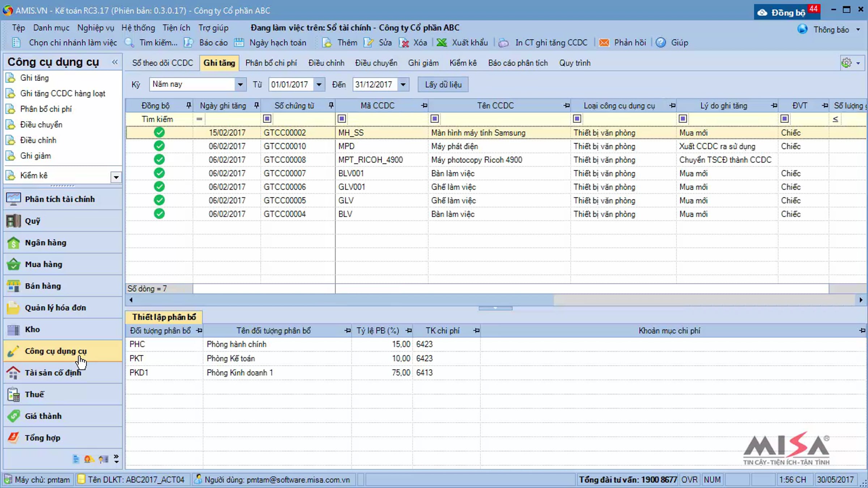The image size is (868, 488).
Task: Click the Thông báo globe icon
Action: (802, 29)
